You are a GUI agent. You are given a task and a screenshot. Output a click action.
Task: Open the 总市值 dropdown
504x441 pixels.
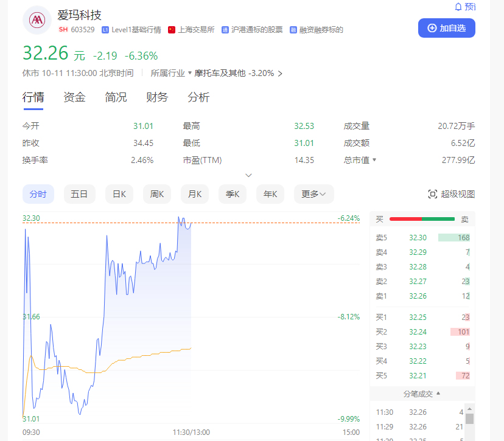coord(374,159)
